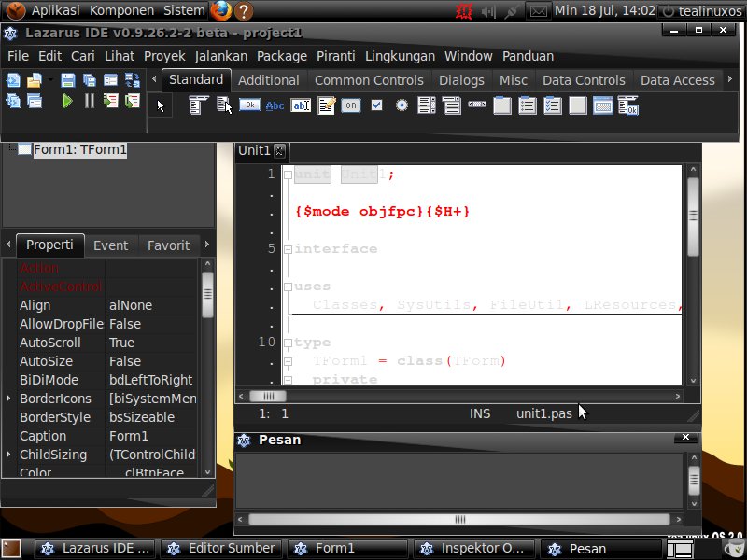Click the View Units toolbar icon
This screenshot has height=560, width=747.
click(x=13, y=101)
